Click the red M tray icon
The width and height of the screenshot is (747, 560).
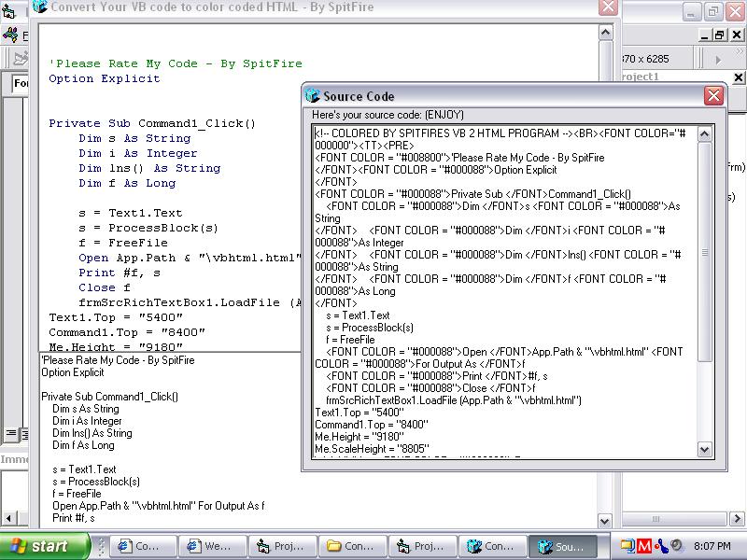pyautogui.click(x=642, y=546)
